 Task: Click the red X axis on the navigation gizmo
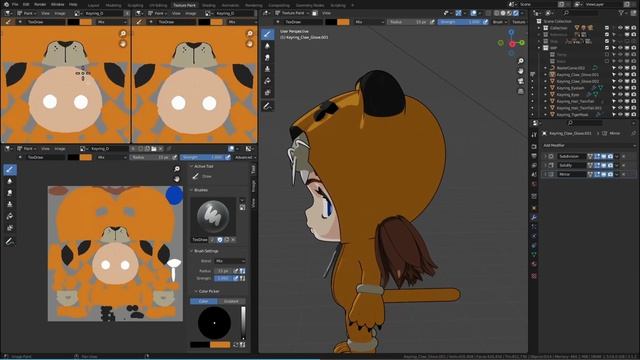click(512, 44)
